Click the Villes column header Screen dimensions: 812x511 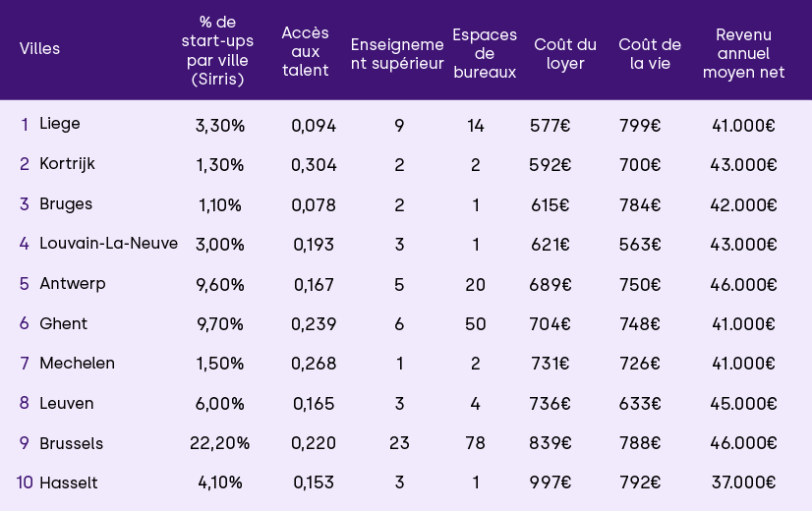point(40,49)
